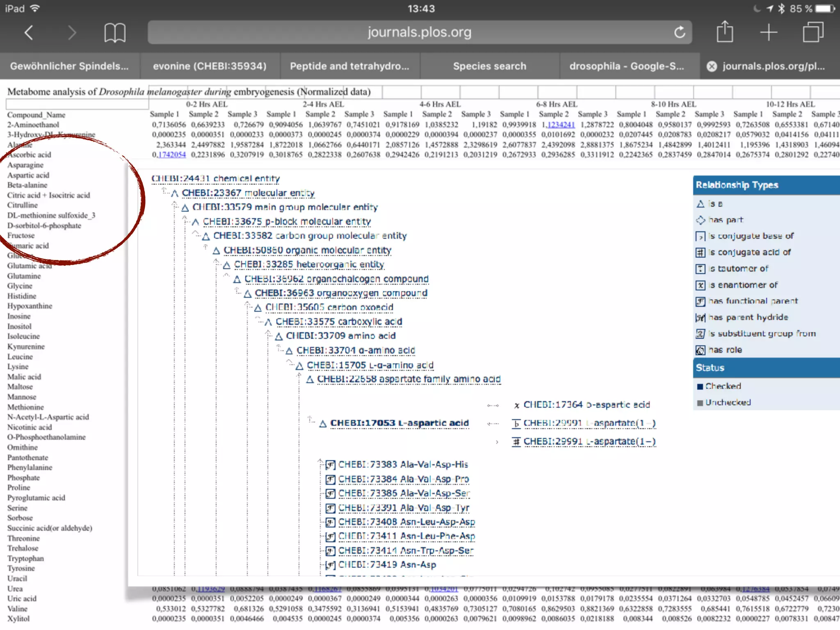Click the functional parent icon beside Ala-Val-Asp-His
Image resolution: width=840 pixels, height=630 pixels.
(x=331, y=465)
